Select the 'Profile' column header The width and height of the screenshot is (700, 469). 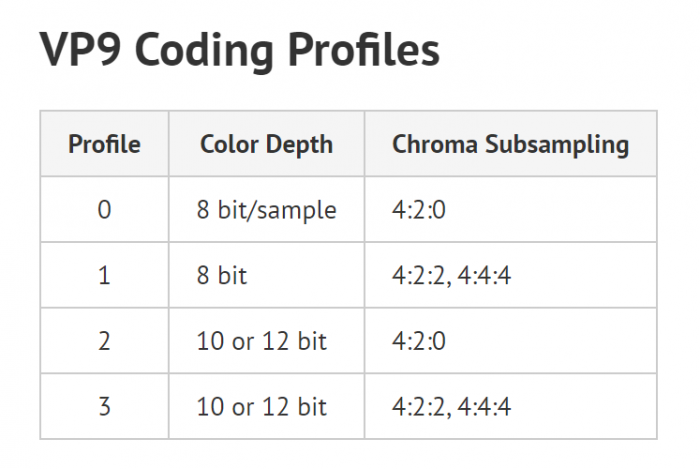tap(104, 144)
